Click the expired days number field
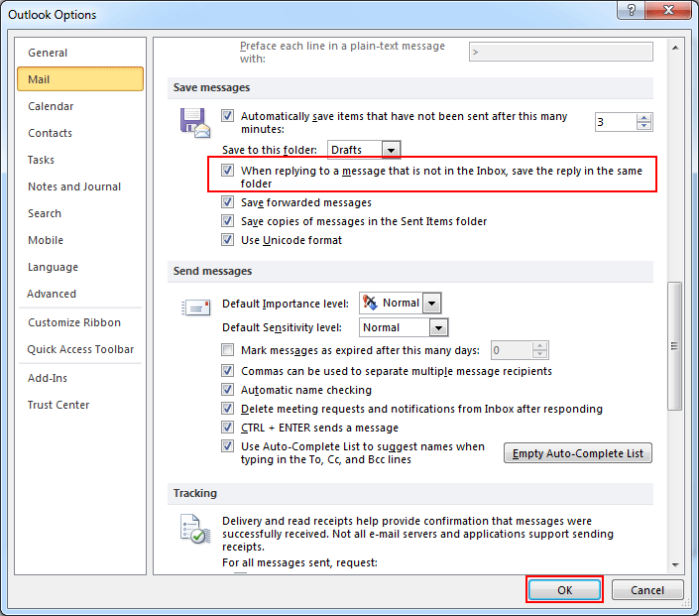 tap(512, 350)
